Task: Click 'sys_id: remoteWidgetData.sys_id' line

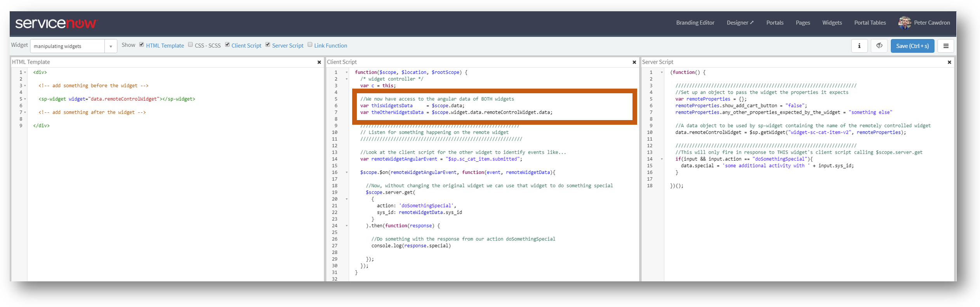Action: point(419,213)
